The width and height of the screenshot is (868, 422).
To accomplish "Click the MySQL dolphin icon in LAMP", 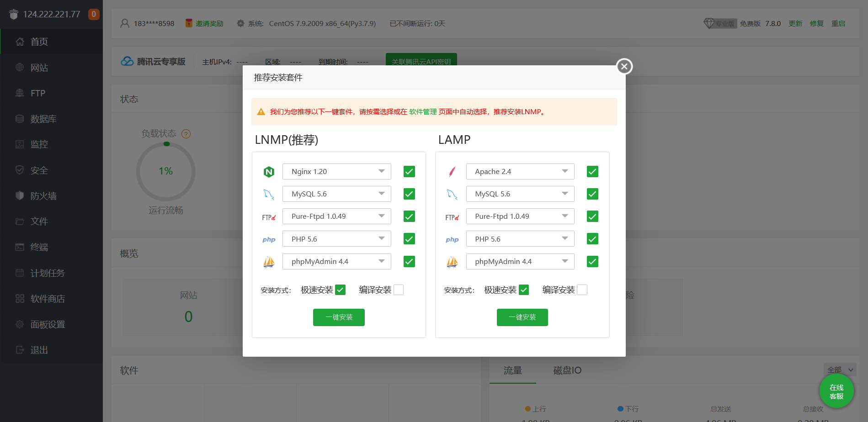I will (452, 194).
